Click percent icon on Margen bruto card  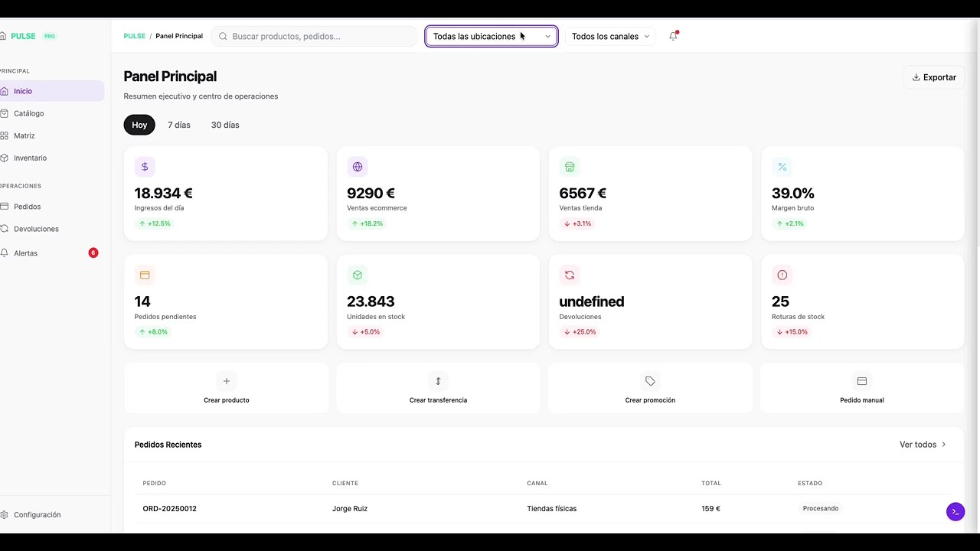click(782, 167)
